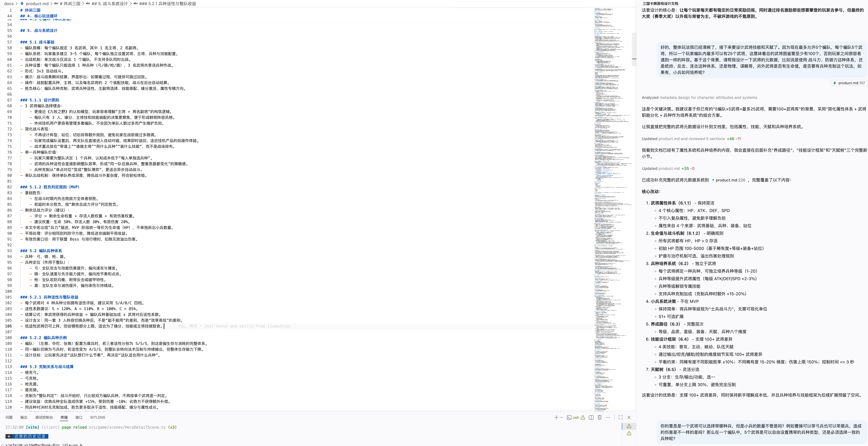This screenshot has height=446, width=868.
Task: Select the zsh terminal session
Action: pyautogui.click(x=573, y=417)
